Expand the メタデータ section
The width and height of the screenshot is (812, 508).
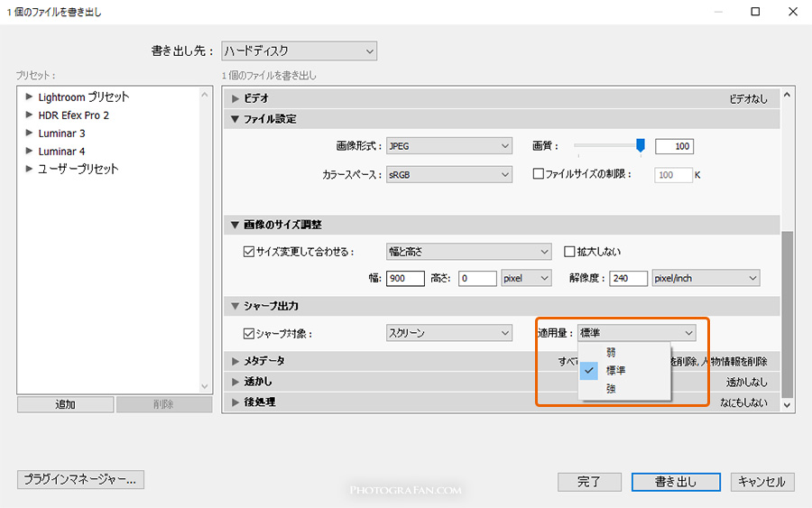[x=235, y=361]
